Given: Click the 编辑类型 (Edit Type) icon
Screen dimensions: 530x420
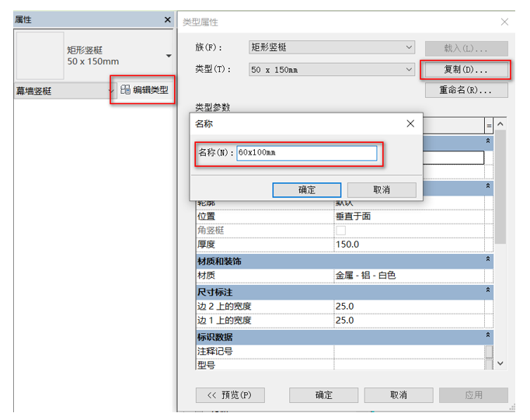Looking at the screenshot, I should point(124,91).
